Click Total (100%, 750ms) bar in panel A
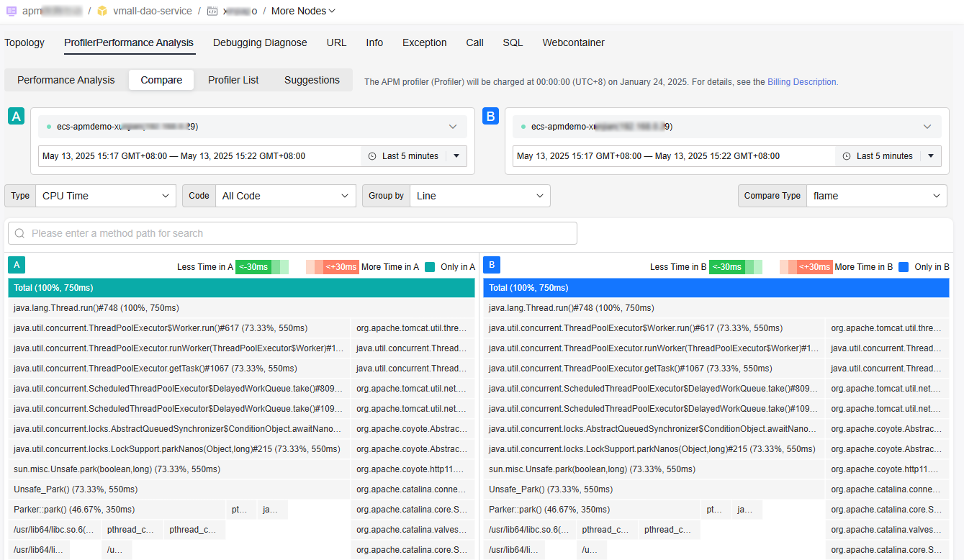The height and width of the screenshot is (560, 964). click(241, 288)
